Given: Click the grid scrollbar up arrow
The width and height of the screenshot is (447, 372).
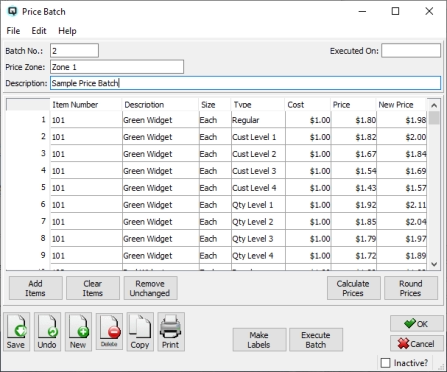Looking at the screenshot, I should [x=434, y=105].
